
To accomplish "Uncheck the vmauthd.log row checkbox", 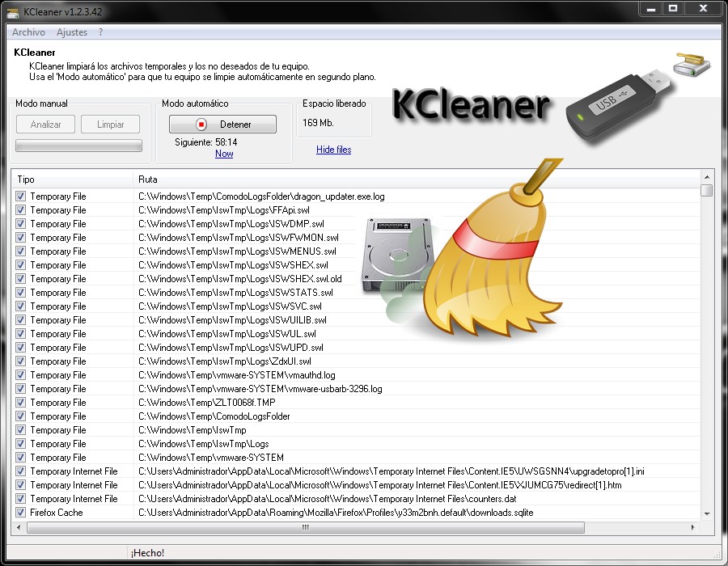I will click(20, 375).
